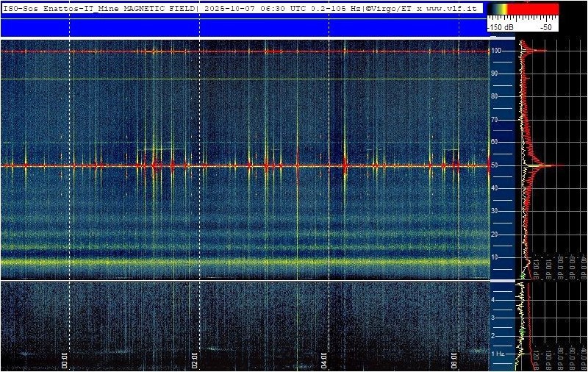Image resolution: width=588 pixels, height=372 pixels.
Task: Click the 20 frequency axis label
Action: [x=495, y=235]
